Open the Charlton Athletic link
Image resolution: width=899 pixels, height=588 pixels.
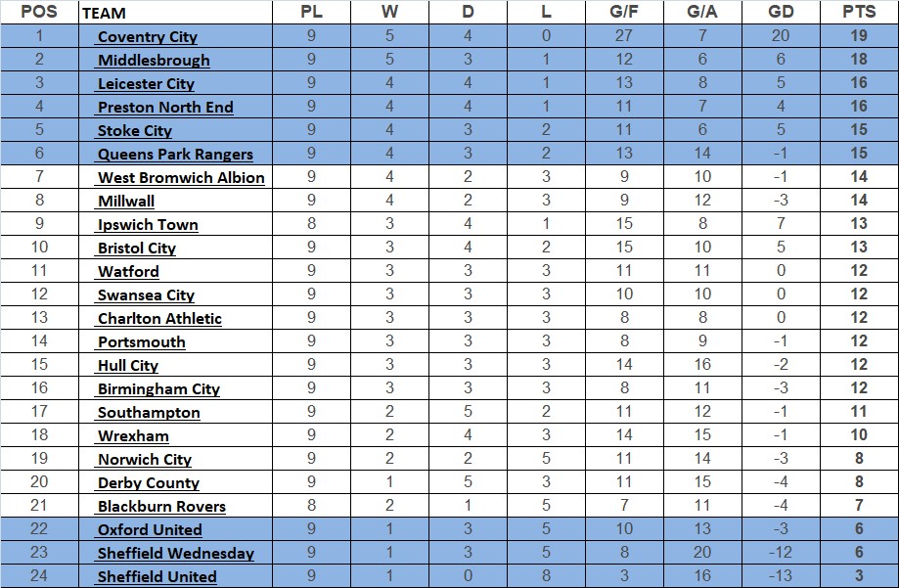(x=159, y=319)
